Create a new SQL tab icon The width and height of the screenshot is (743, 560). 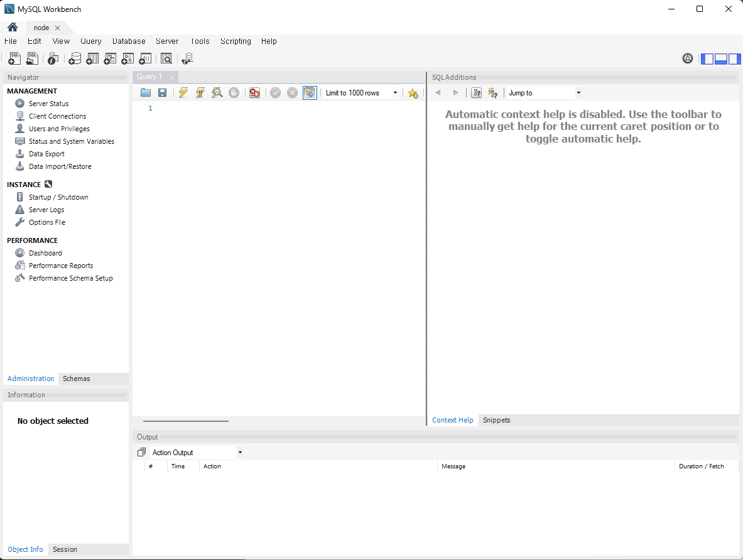(x=14, y=58)
